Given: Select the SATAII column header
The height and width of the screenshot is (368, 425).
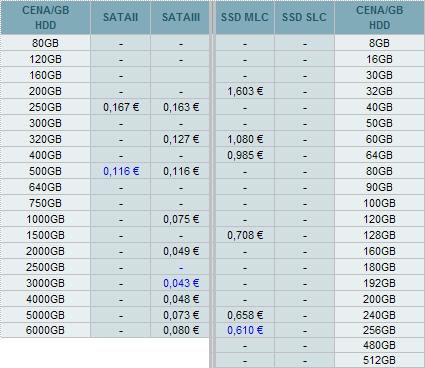Looking at the screenshot, I should point(120,17).
